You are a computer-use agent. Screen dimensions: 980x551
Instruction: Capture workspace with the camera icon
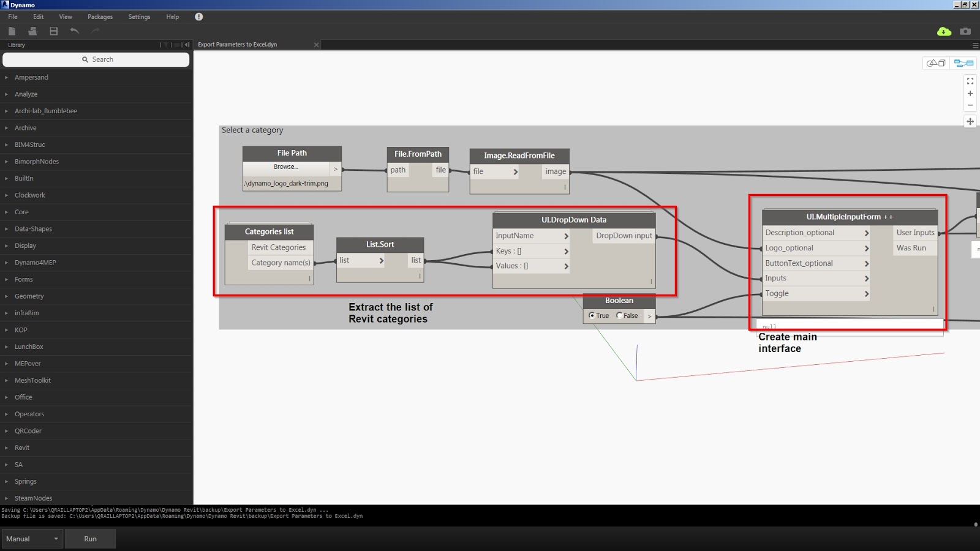click(x=965, y=31)
